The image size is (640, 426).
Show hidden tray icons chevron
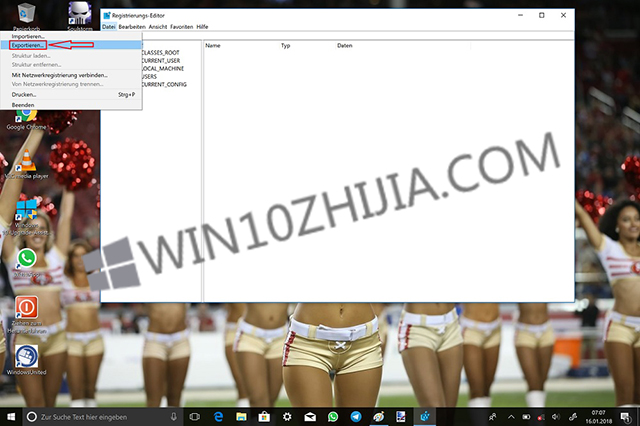[x=511, y=417]
